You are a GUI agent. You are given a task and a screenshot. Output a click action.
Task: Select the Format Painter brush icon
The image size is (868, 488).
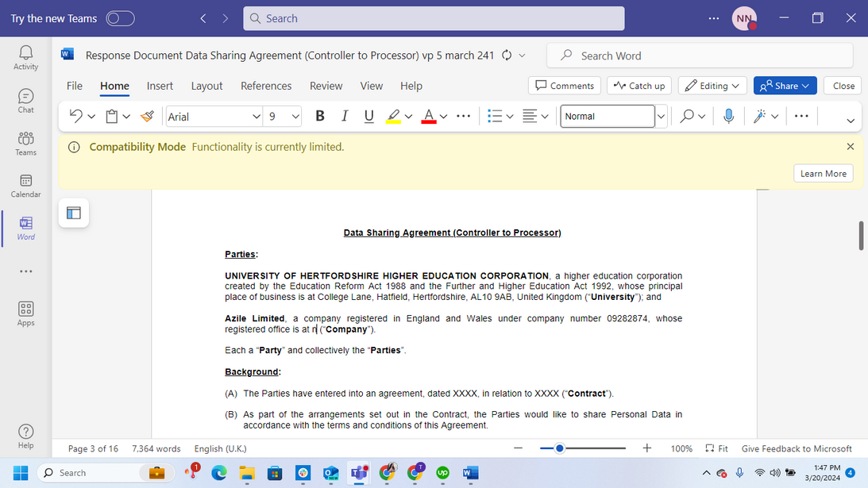click(147, 117)
